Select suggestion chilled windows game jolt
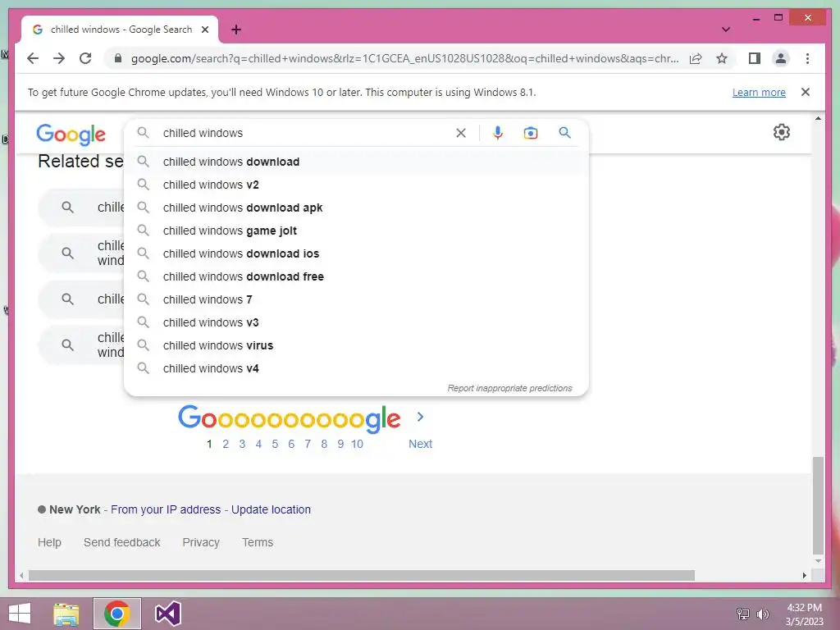The image size is (840, 630). tap(356, 231)
